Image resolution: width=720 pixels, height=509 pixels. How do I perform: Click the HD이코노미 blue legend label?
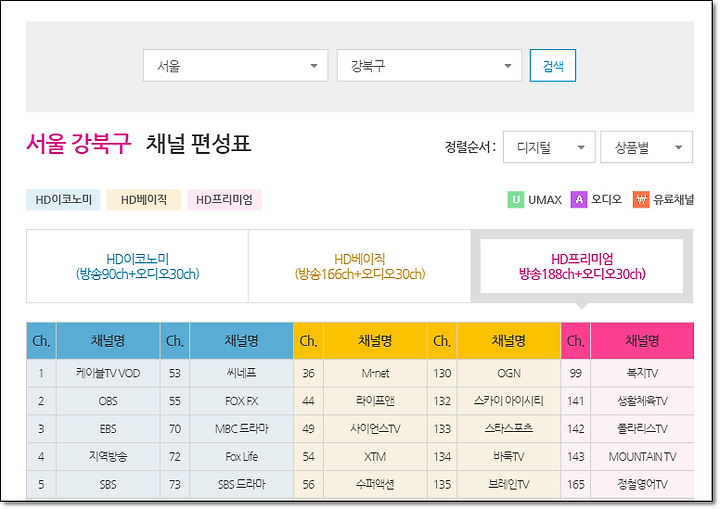[63, 200]
